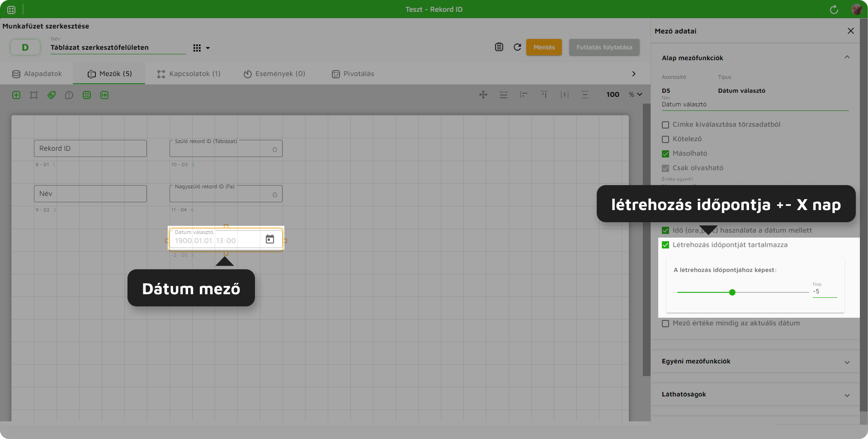Expand the Láthatóságok section
This screenshot has height=439, width=868.
[x=847, y=395]
